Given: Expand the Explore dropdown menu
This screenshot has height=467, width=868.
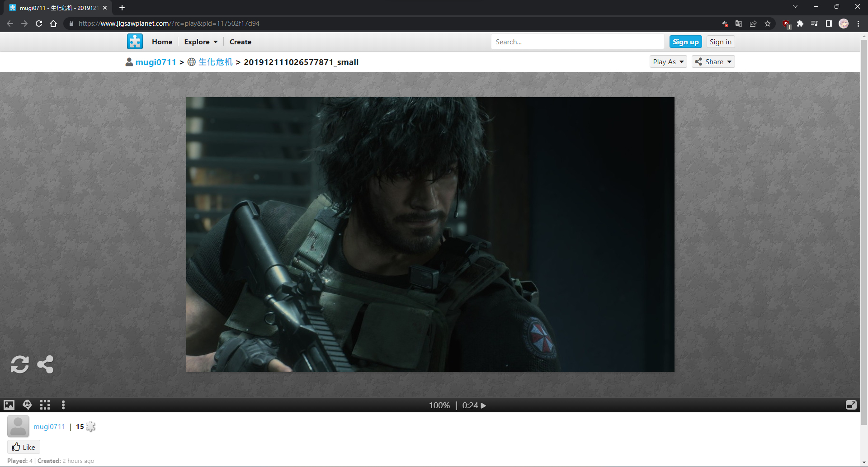Looking at the screenshot, I should tap(201, 42).
